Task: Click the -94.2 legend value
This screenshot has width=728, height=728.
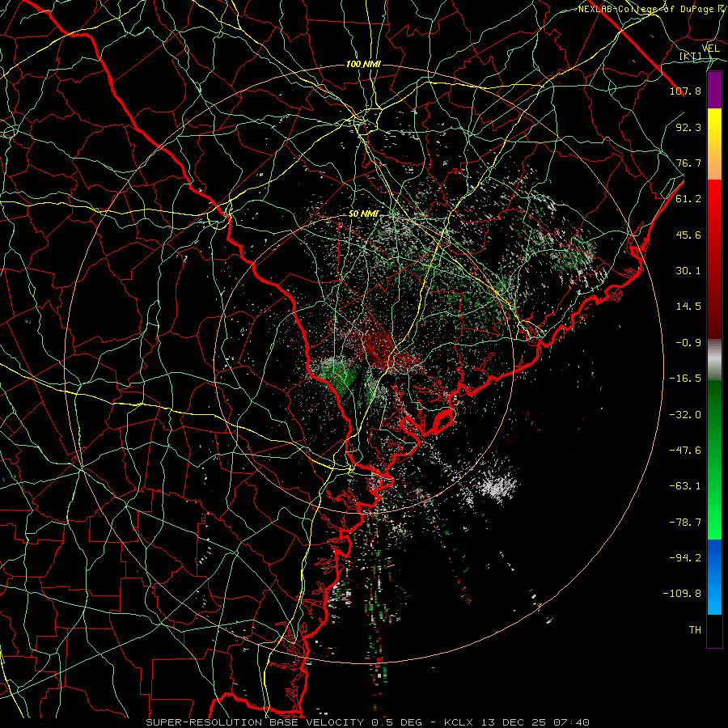Action: (x=685, y=558)
